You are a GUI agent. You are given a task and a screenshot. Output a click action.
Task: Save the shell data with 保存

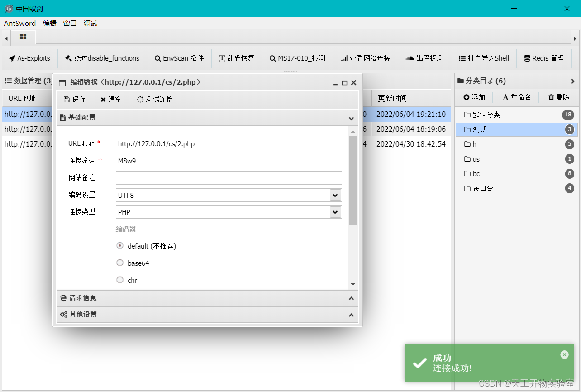coord(75,100)
